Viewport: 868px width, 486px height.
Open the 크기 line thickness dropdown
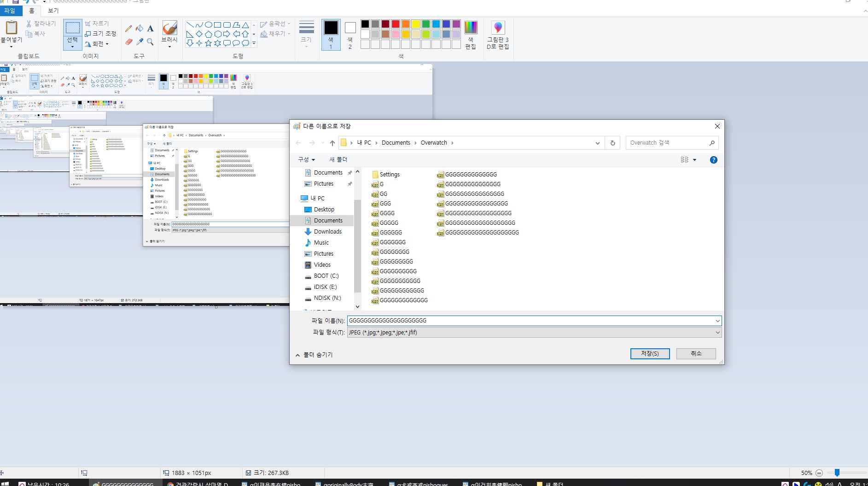click(306, 35)
